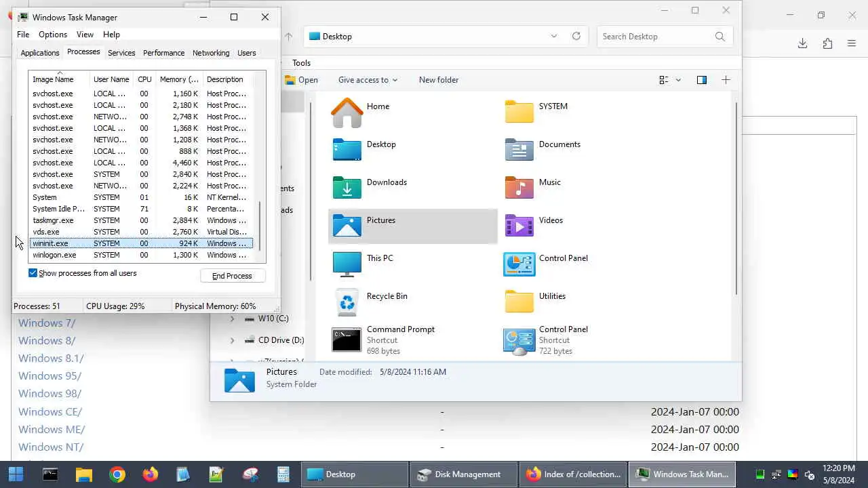Select the Desktop folder icon in file list
This screenshot has height=488, width=868.
pyautogui.click(x=347, y=150)
